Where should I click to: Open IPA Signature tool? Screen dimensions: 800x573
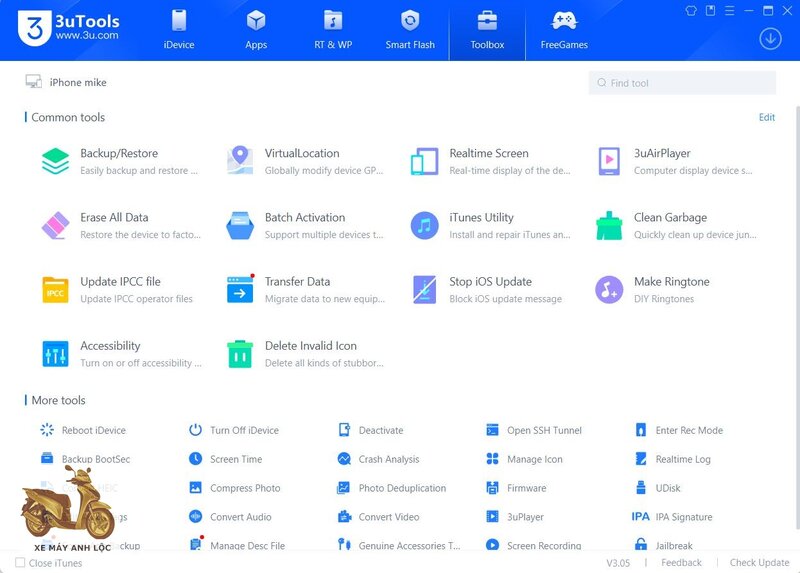click(672, 516)
